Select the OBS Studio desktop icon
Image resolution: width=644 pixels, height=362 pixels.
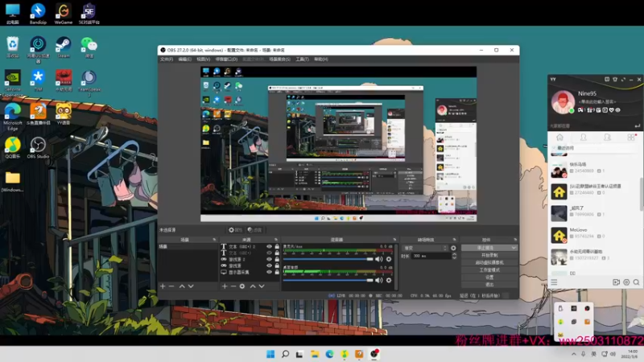(38, 148)
